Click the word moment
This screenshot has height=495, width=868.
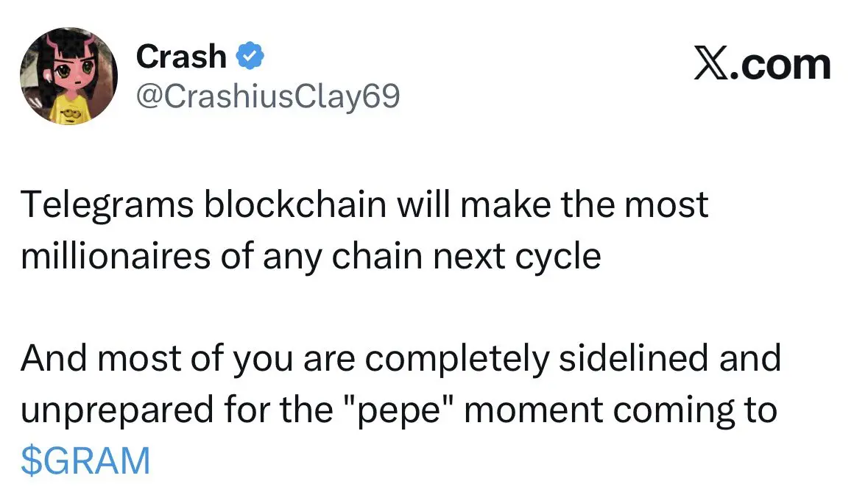(x=533, y=410)
